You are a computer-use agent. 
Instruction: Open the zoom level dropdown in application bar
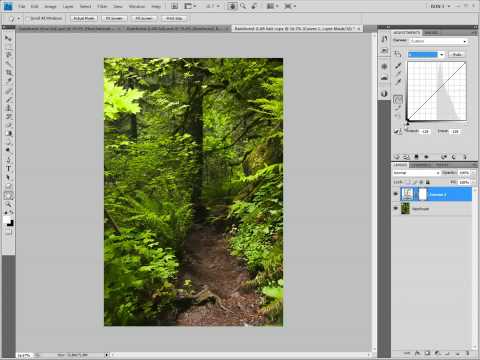213,6
